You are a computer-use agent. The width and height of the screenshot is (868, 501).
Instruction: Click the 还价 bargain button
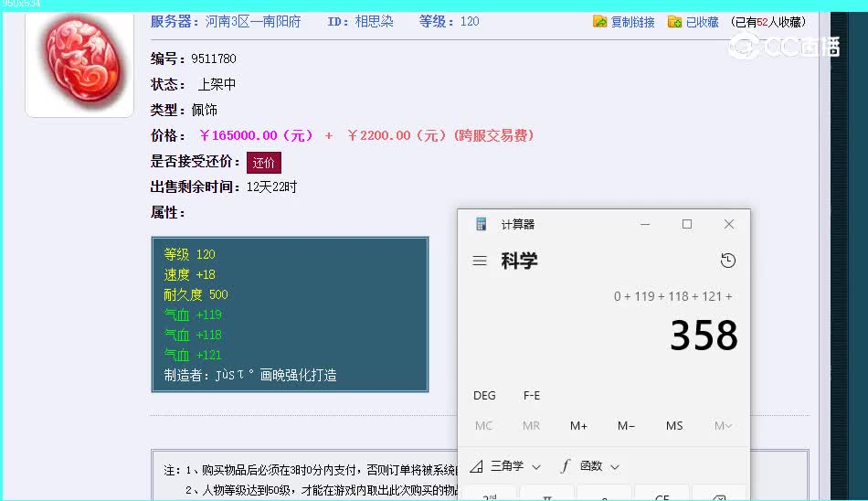pyautogui.click(x=263, y=163)
